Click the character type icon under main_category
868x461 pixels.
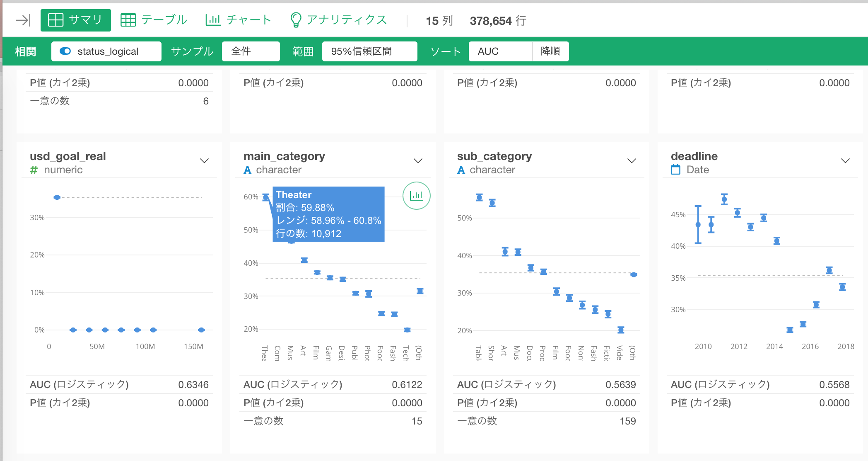click(x=247, y=170)
